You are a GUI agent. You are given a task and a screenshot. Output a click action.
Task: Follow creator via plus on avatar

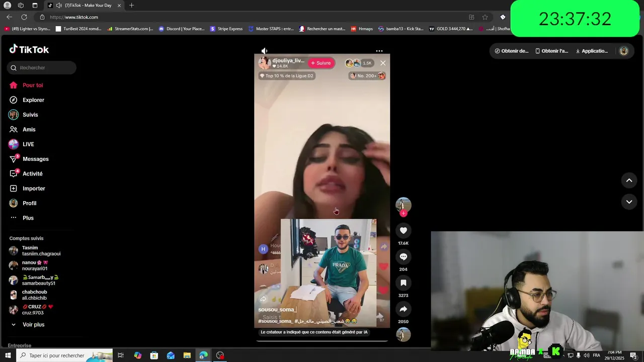click(403, 213)
